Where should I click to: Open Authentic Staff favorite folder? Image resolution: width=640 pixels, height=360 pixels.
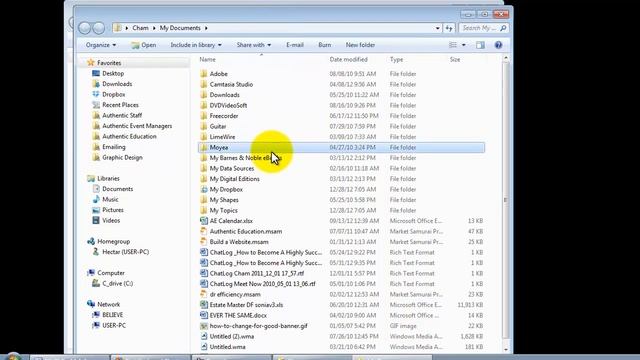[x=122, y=116]
